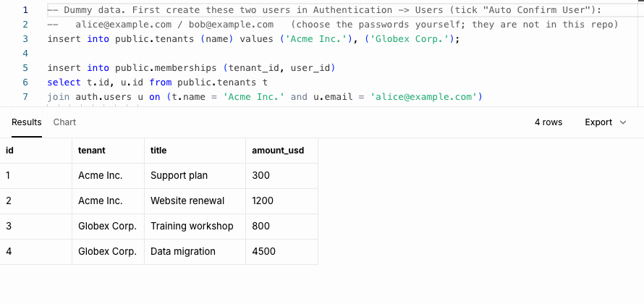Click 'alice@example.com' string on line 7
The height and width of the screenshot is (304, 644).
[423, 97]
